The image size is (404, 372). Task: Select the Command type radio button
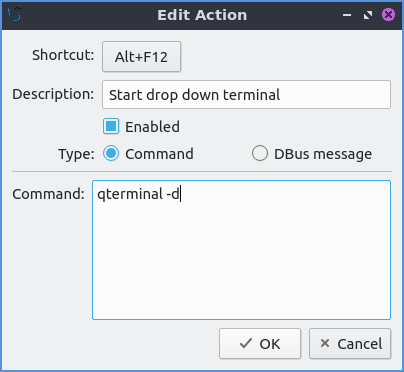click(x=111, y=154)
